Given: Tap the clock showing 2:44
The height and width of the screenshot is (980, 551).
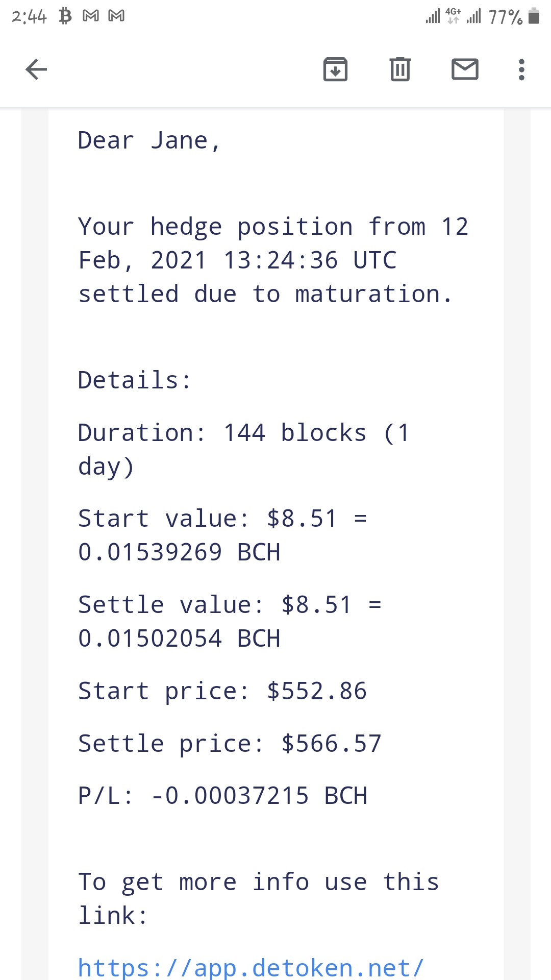Looking at the screenshot, I should click(29, 17).
